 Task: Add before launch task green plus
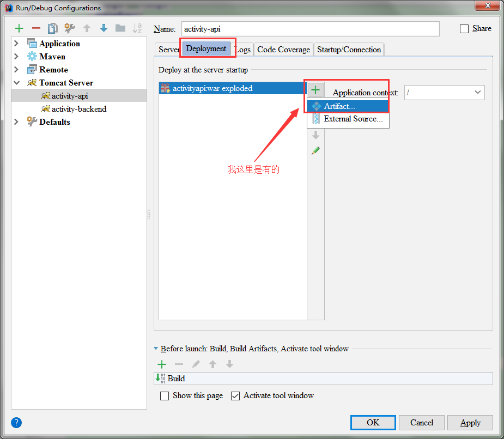(x=162, y=364)
